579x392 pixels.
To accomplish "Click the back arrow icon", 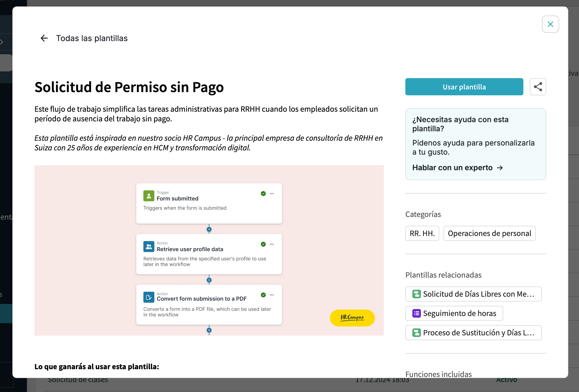I will pyautogui.click(x=44, y=38).
